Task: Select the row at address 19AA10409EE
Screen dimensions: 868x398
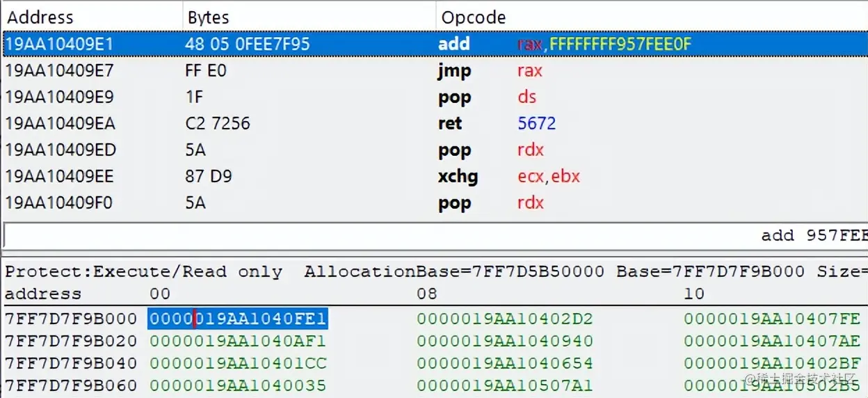Action: pyautogui.click(x=435, y=176)
